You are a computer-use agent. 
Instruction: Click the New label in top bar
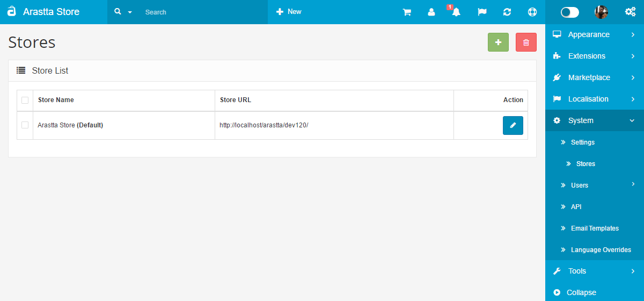click(x=295, y=12)
